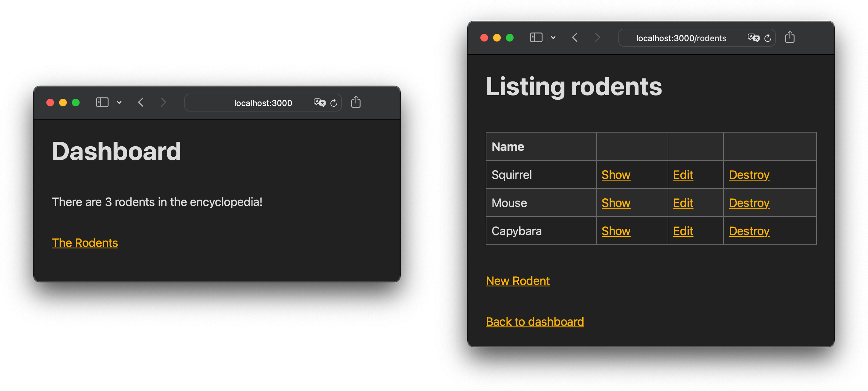Click the green zoom button on the rodents window
Viewport: 868px width, 391px height.
coord(510,38)
